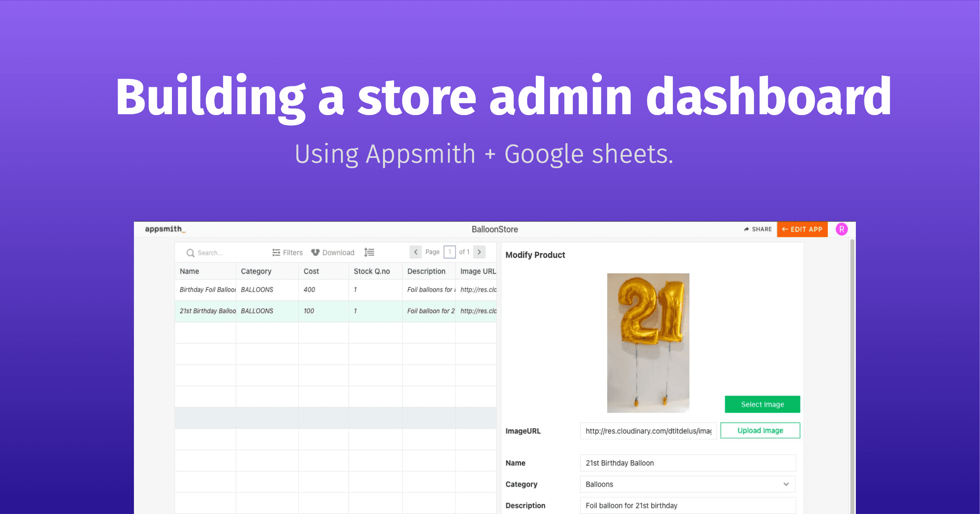Open the user avatar R icon
The width and height of the screenshot is (980, 514).
842,229
